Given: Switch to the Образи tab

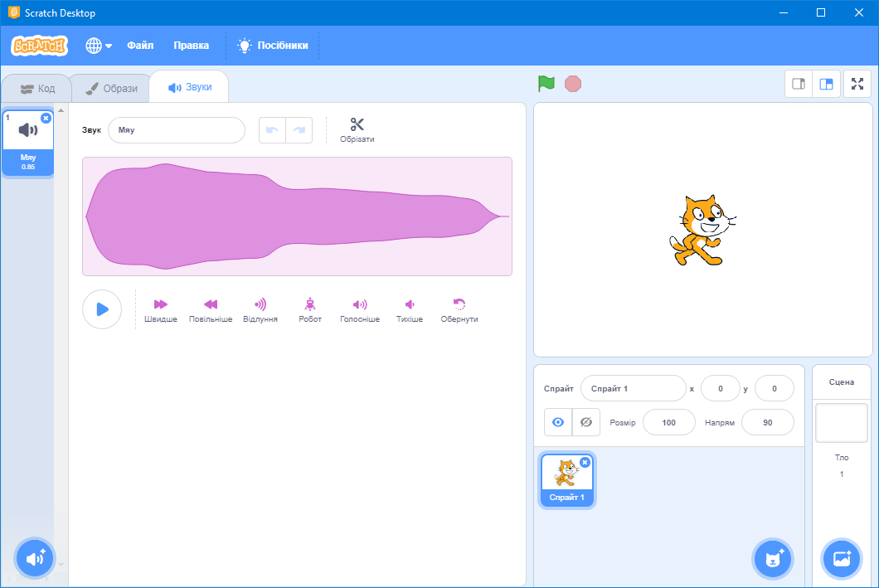Looking at the screenshot, I should 111,86.
